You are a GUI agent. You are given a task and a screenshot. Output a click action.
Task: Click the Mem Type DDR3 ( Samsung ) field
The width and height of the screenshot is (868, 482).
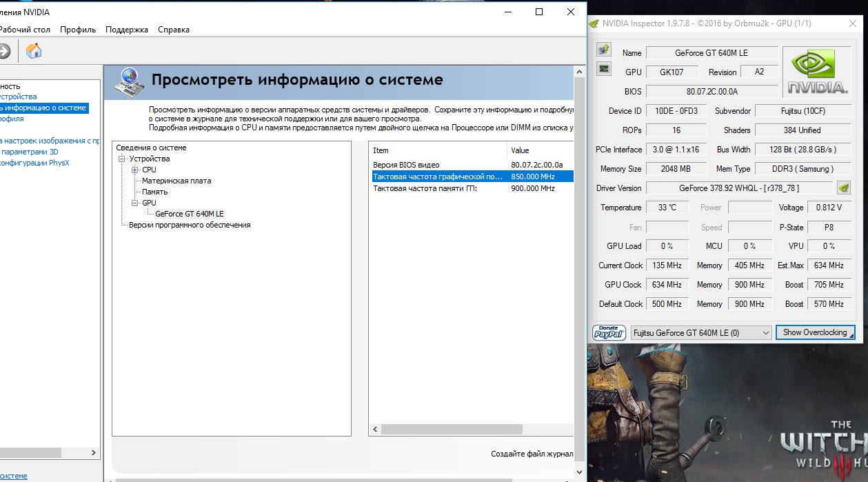803,169
